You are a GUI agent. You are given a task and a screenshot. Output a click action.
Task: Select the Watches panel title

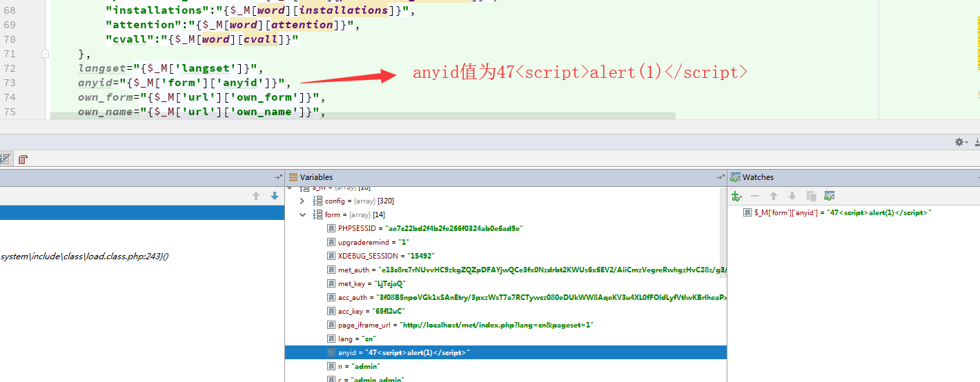tap(758, 177)
